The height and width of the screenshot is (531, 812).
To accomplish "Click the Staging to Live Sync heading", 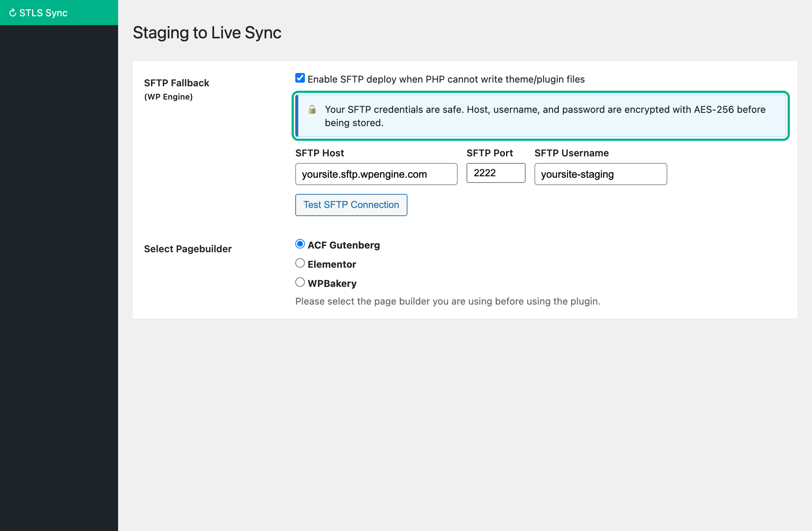I will point(207,33).
